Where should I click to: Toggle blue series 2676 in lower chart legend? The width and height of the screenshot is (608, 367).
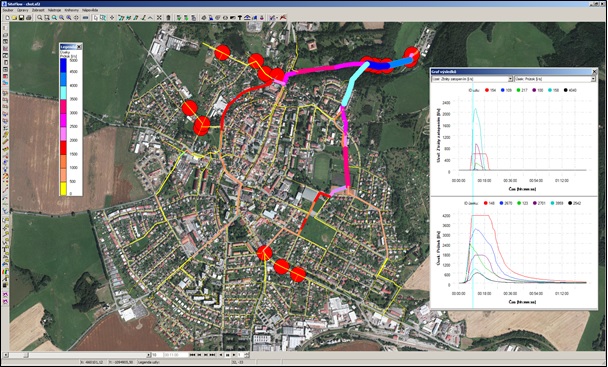(507, 203)
